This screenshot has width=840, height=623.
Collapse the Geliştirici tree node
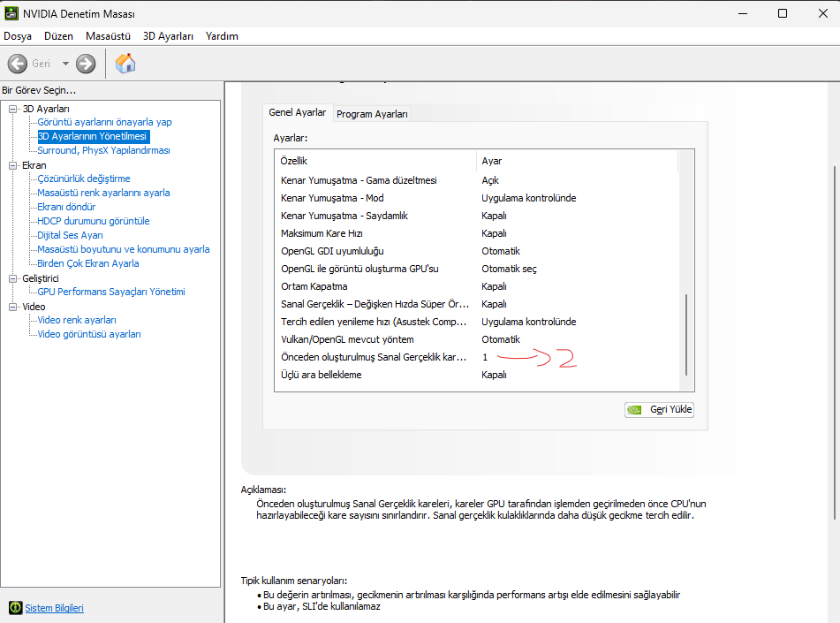tap(13, 278)
